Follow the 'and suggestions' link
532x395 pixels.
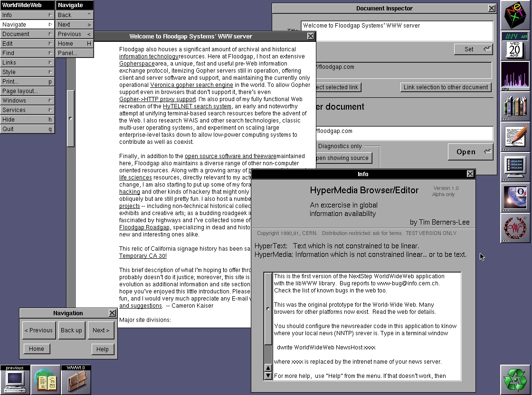pos(141,306)
